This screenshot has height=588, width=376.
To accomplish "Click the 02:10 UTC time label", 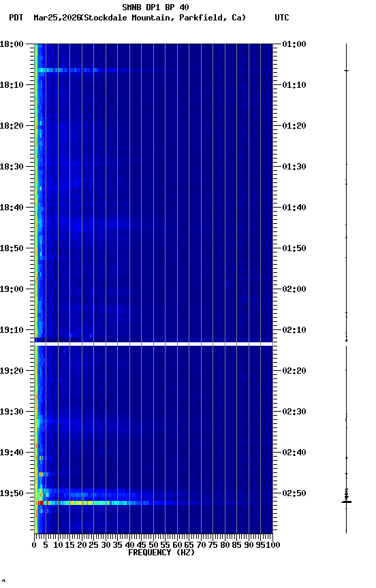I will (x=294, y=330).
